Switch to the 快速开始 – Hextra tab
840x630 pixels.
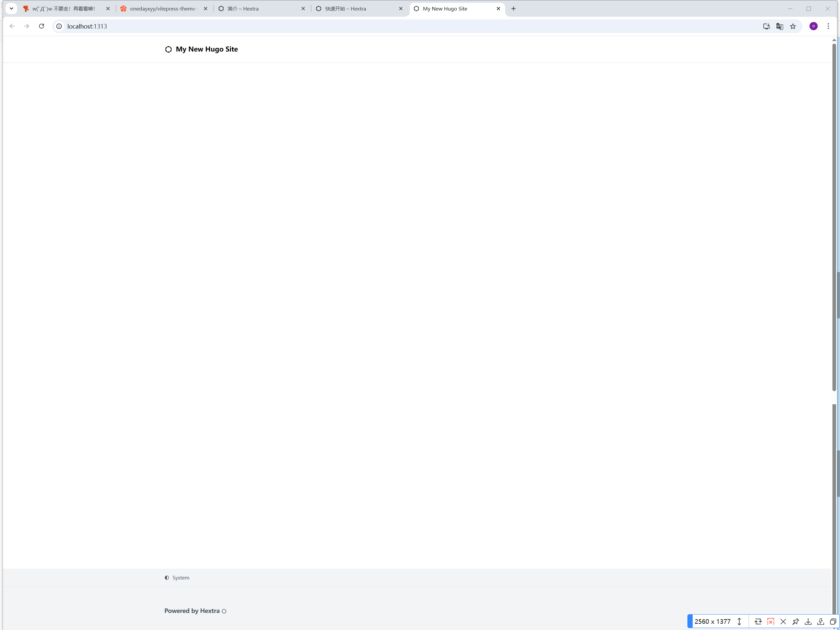[346, 8]
